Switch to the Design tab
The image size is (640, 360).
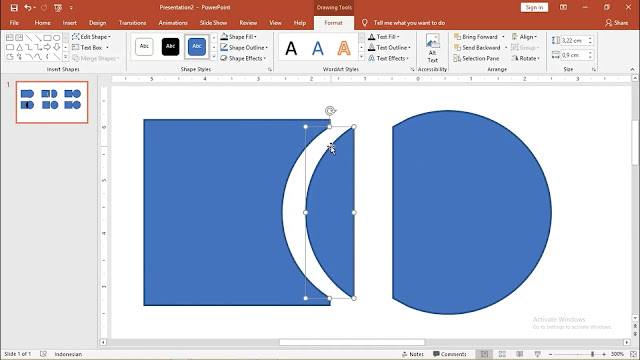[98, 23]
